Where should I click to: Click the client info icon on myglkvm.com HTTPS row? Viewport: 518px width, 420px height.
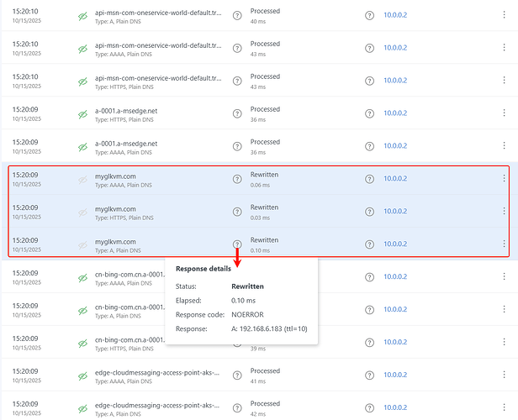pos(369,212)
